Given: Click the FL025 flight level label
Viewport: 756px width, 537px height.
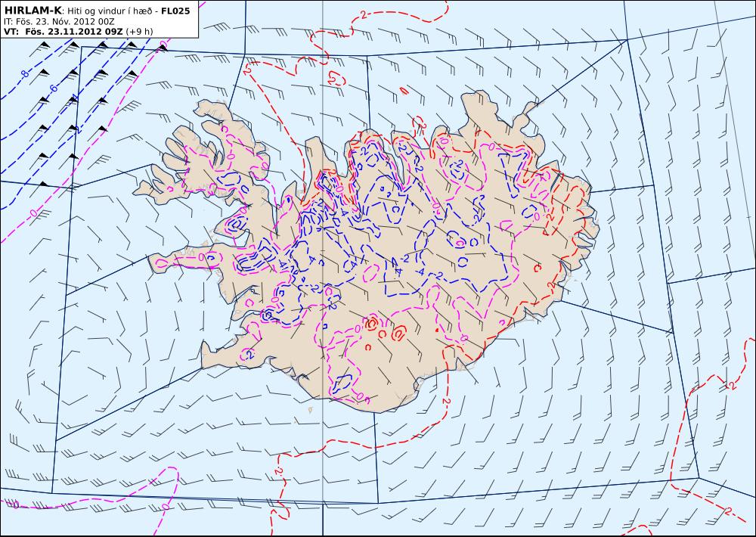Looking at the screenshot, I should tap(175, 11).
